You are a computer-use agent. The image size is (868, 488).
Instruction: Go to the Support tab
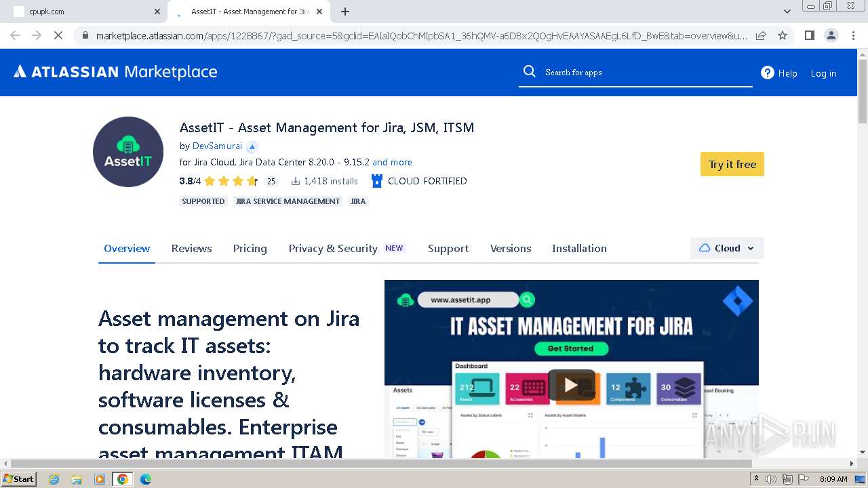[x=448, y=249]
